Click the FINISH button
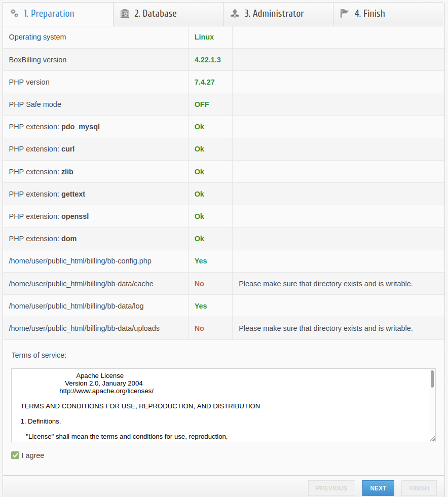448x497 pixels. (419, 488)
